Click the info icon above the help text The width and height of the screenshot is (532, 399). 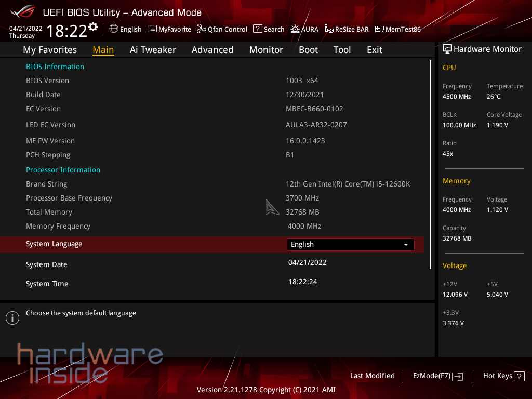(12, 317)
